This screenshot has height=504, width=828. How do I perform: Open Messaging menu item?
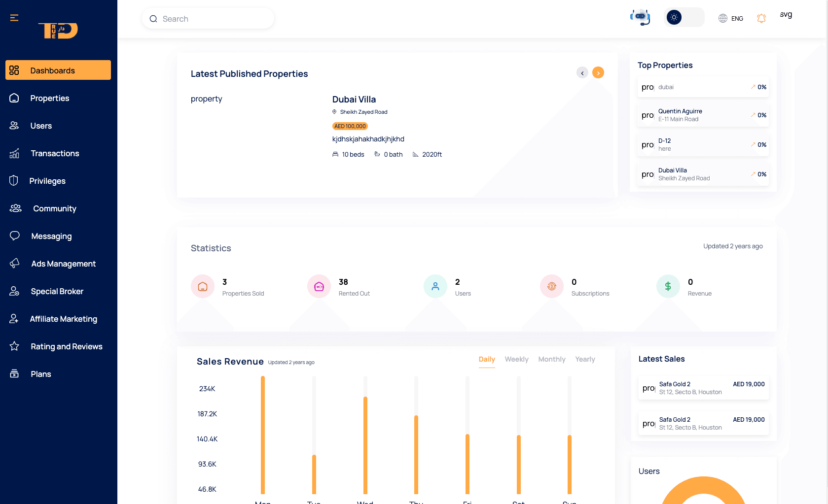(58, 236)
